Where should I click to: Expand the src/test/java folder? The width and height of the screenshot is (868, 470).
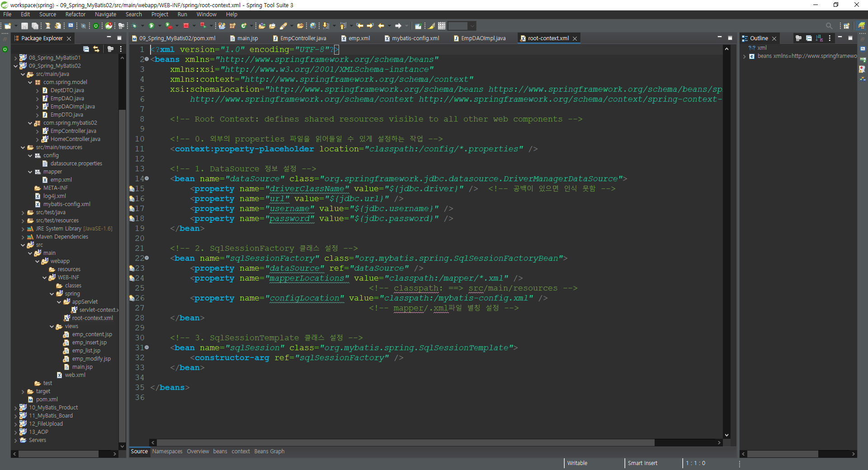[x=23, y=212]
